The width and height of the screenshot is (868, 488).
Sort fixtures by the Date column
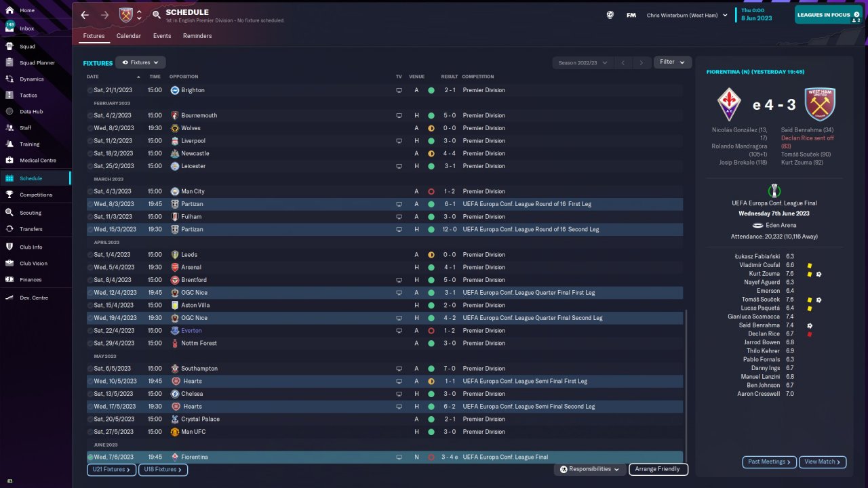click(93, 77)
